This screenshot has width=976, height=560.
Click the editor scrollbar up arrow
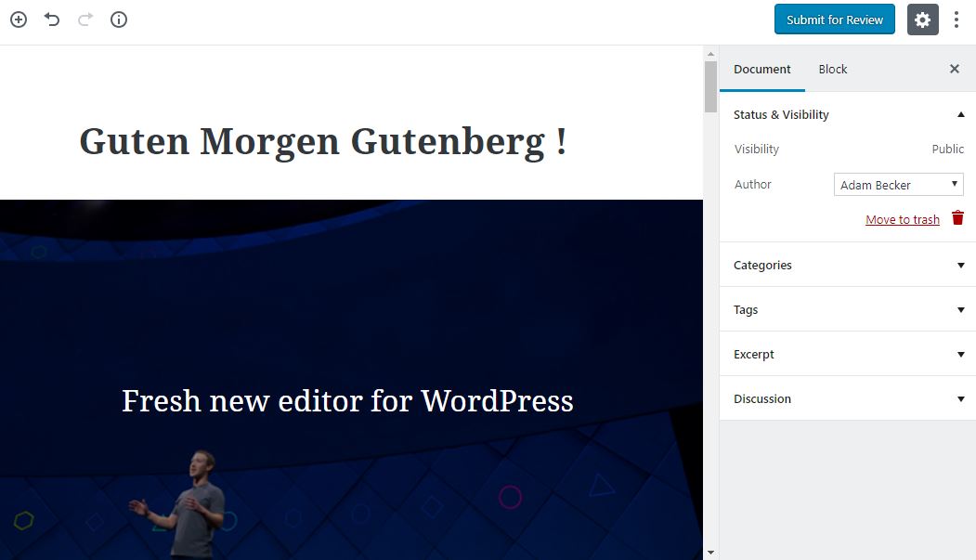[x=710, y=54]
